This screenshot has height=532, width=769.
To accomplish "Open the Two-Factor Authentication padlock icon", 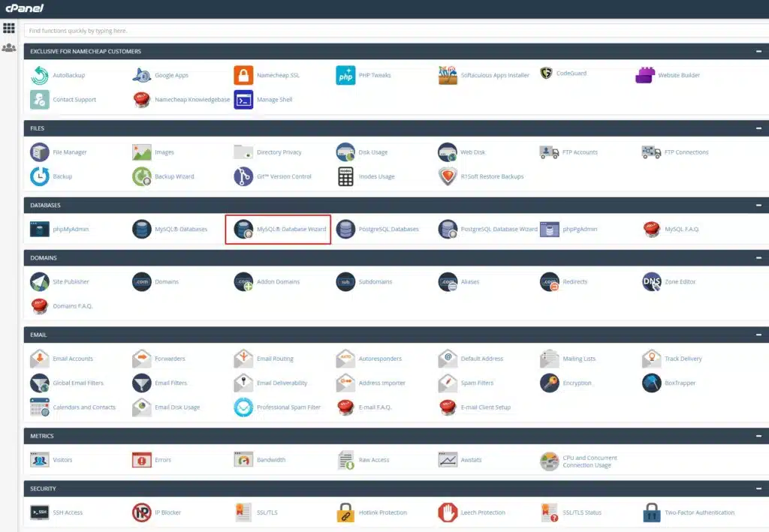I will pos(651,512).
